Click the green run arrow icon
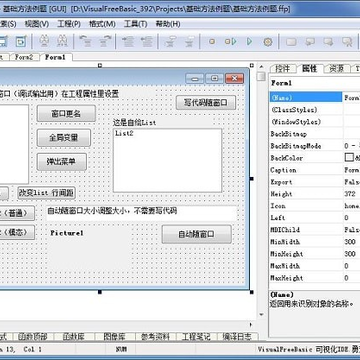The height and width of the screenshot is (360, 360). tap(249, 42)
